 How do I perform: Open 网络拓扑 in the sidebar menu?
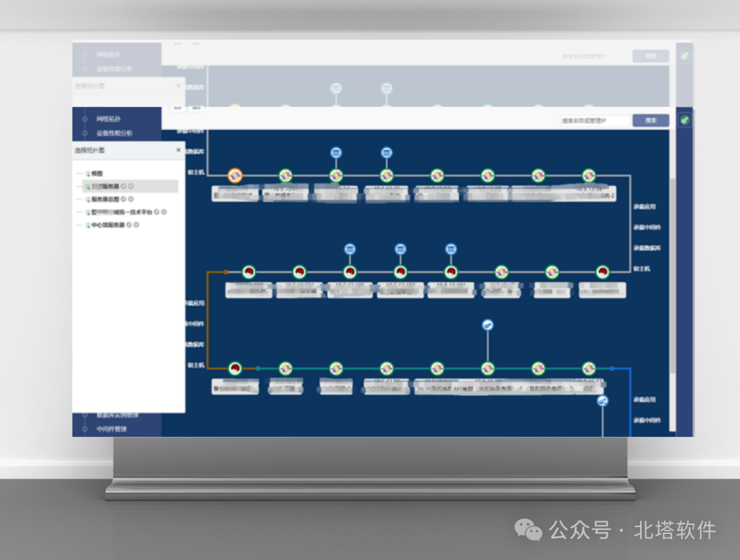[x=108, y=119]
